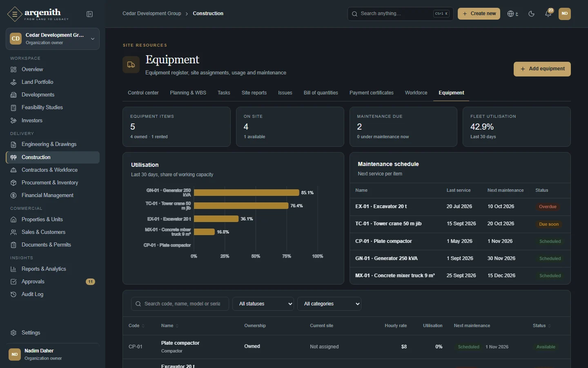This screenshot has width=588, height=368.
Task: Click the Equipment truck header icon
Action: click(x=131, y=65)
